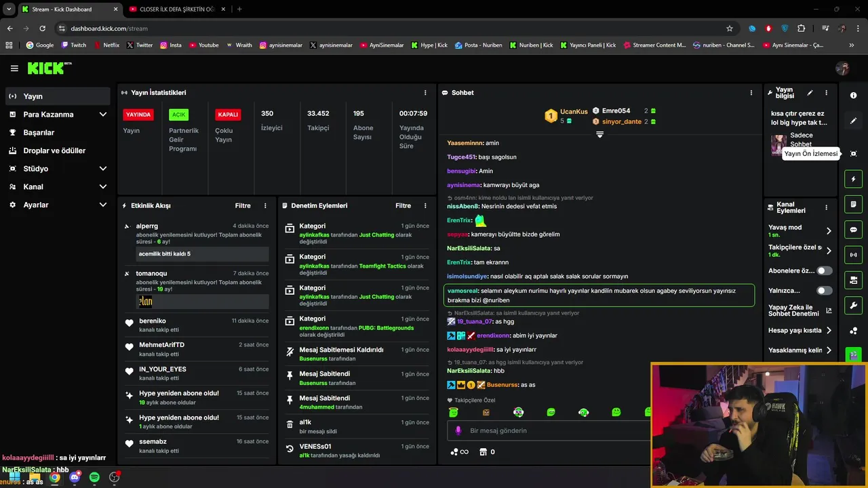
Task: Edit Yayın bilgisi with the pencil icon
Action: click(x=810, y=93)
